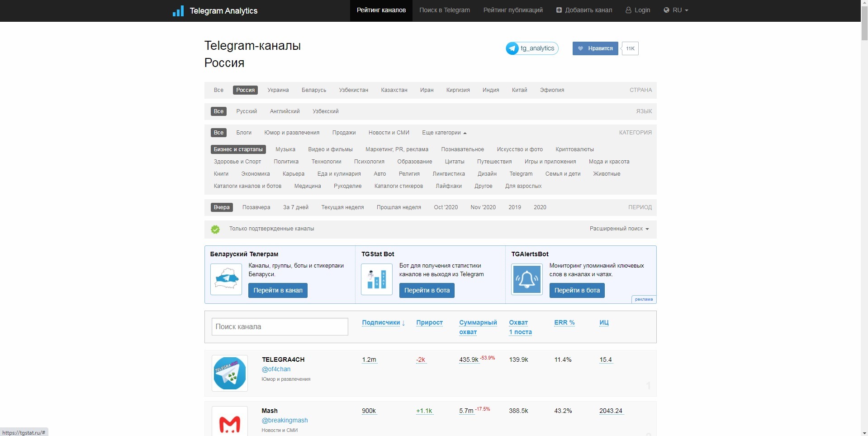Open the Поиск в Telegram tab
Image resolution: width=868 pixels, height=436 pixels.
click(444, 10)
